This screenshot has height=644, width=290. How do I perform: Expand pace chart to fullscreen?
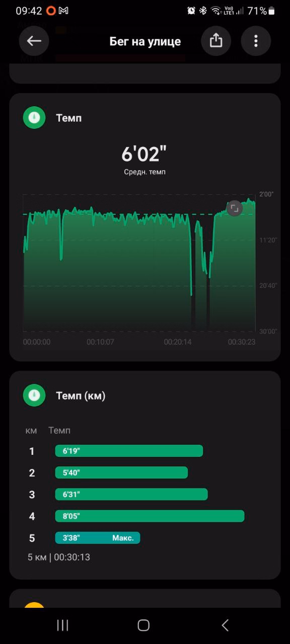click(x=235, y=208)
